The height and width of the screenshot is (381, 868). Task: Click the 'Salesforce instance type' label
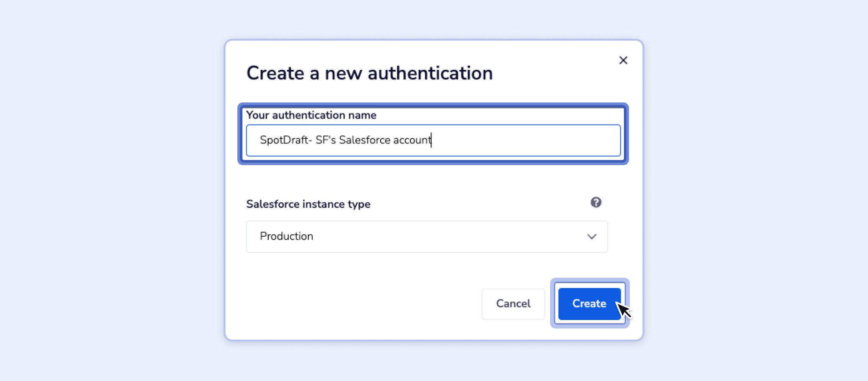tap(308, 204)
